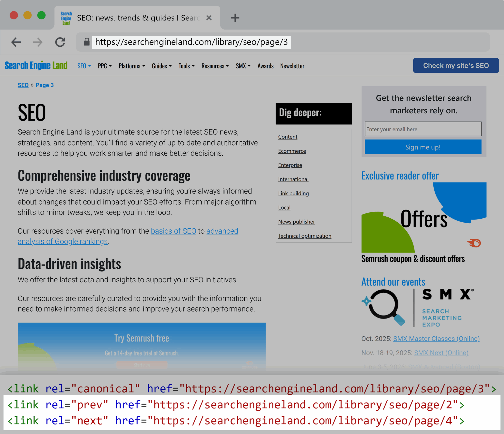The image size is (504, 434).
Task: Open the SMX Next (Online) link
Action: pos(441,353)
